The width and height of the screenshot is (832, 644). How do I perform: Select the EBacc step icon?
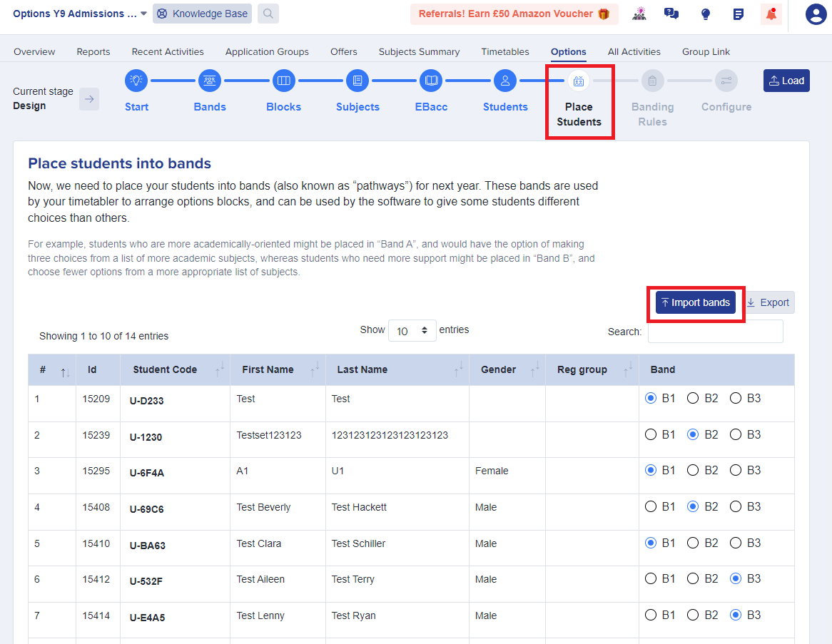pyautogui.click(x=431, y=81)
